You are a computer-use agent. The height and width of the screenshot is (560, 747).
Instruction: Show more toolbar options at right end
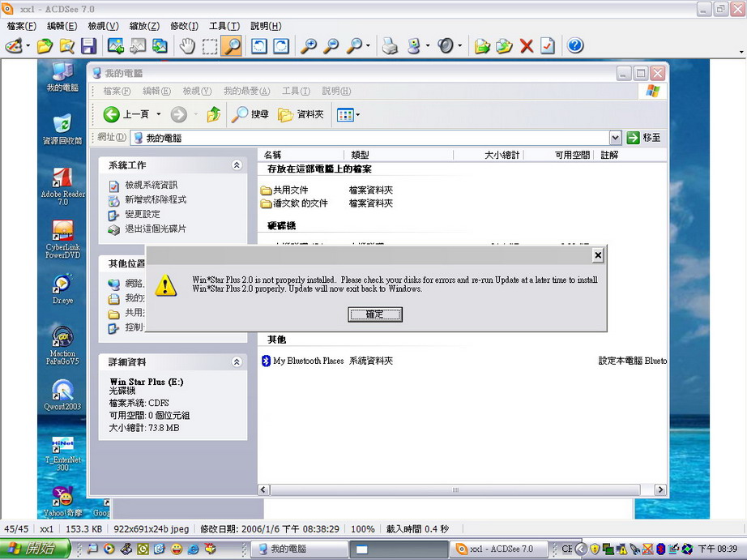(741, 52)
